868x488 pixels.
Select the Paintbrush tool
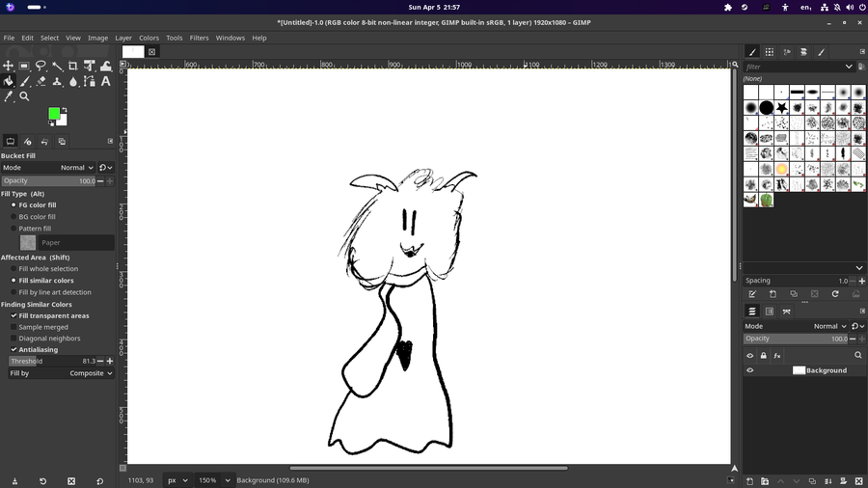pos(24,81)
